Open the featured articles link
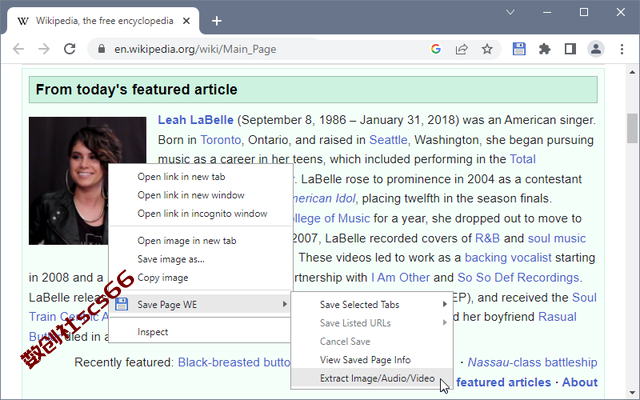The image size is (640, 400). pos(503,382)
